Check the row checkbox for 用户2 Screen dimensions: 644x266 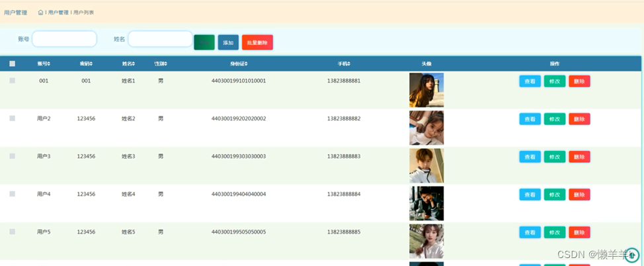coord(13,118)
